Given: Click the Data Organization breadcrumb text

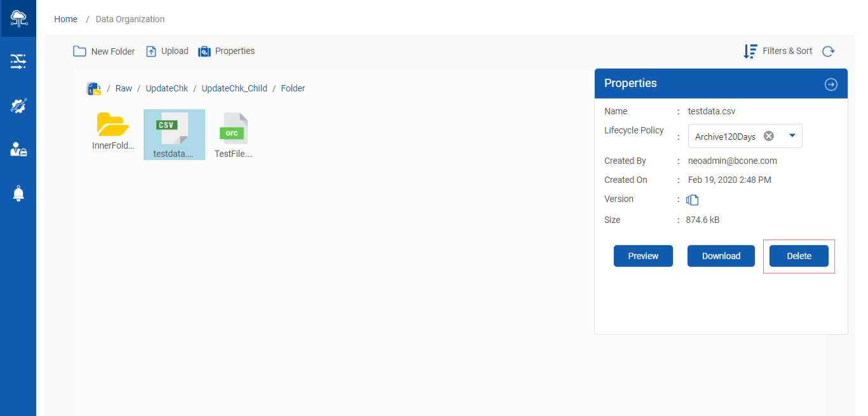Looking at the screenshot, I should 130,19.
